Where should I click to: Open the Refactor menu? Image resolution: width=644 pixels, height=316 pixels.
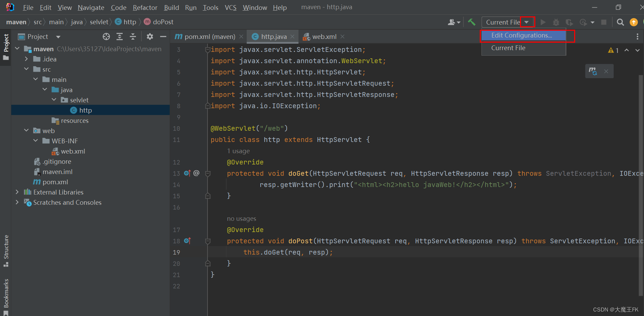[x=145, y=8]
